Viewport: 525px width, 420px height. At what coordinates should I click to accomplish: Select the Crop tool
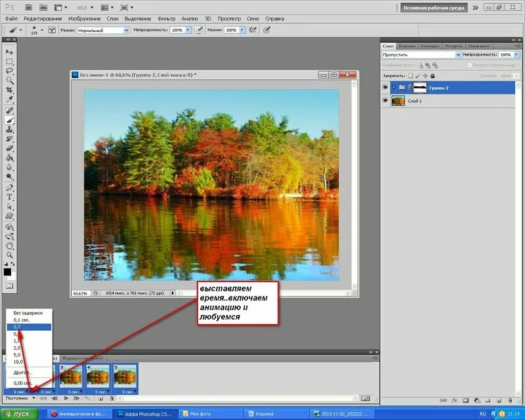[x=9, y=90]
